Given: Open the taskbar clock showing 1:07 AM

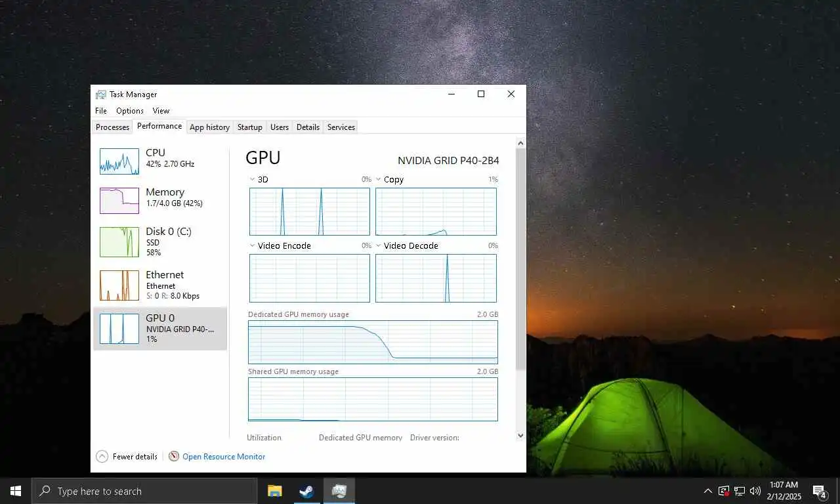Looking at the screenshot, I should coord(784,491).
